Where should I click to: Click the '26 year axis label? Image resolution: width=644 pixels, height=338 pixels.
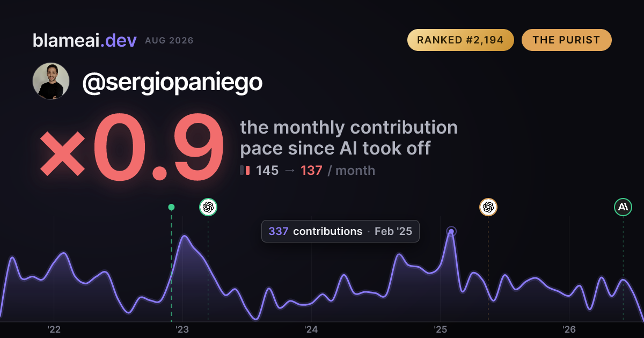[x=569, y=329]
